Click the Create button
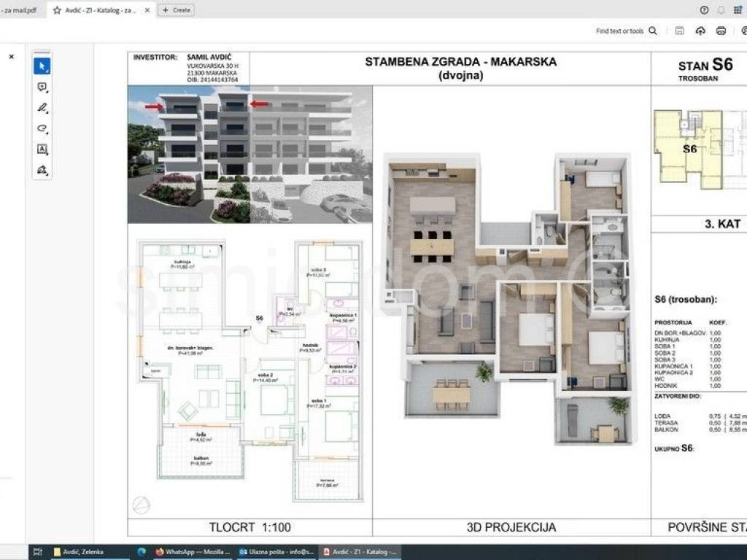747x560 pixels. click(x=176, y=10)
